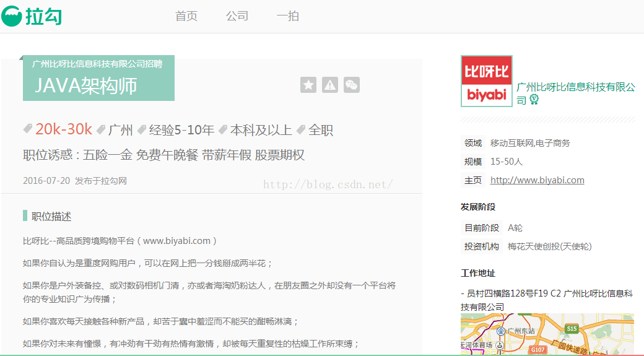Click the 移动互联网,电子商务 field value
The height and width of the screenshot is (356, 644).
pyautogui.click(x=530, y=143)
